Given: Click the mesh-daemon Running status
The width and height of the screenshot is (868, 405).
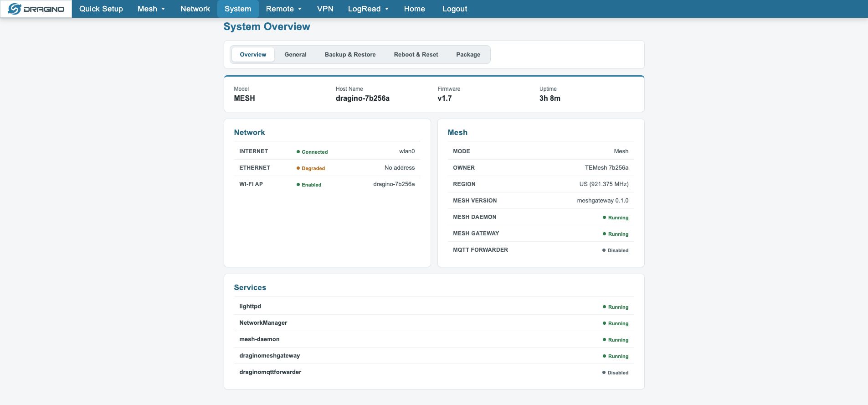Looking at the screenshot, I should click(x=616, y=340).
